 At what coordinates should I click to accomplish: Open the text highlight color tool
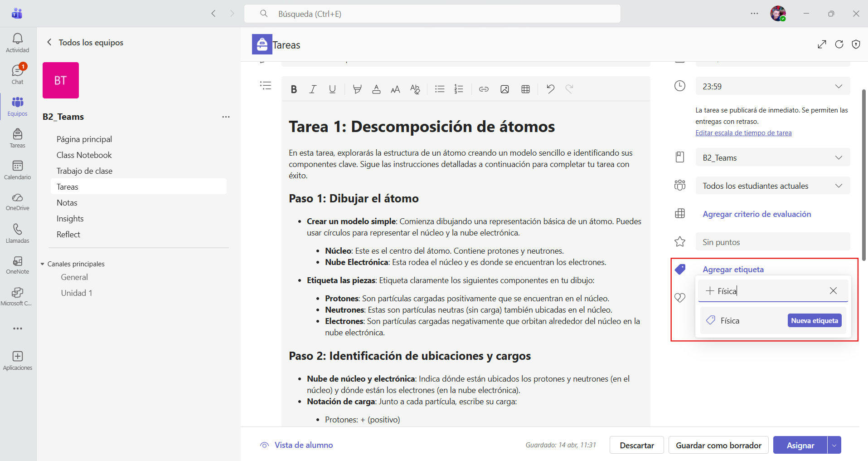[357, 89]
